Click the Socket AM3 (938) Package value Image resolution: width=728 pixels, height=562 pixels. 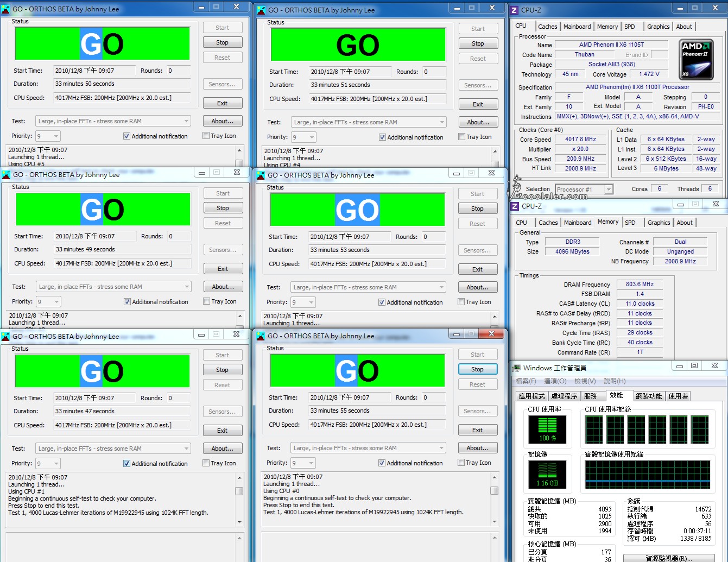pyautogui.click(x=611, y=64)
